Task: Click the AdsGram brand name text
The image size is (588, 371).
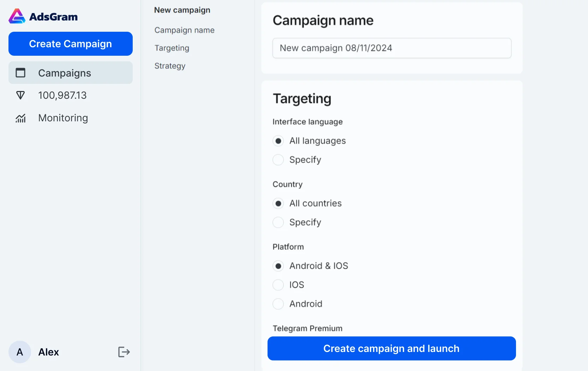Action: [x=53, y=17]
